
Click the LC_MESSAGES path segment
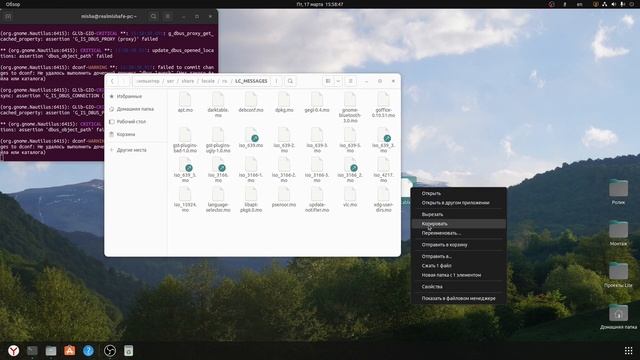pos(251,81)
